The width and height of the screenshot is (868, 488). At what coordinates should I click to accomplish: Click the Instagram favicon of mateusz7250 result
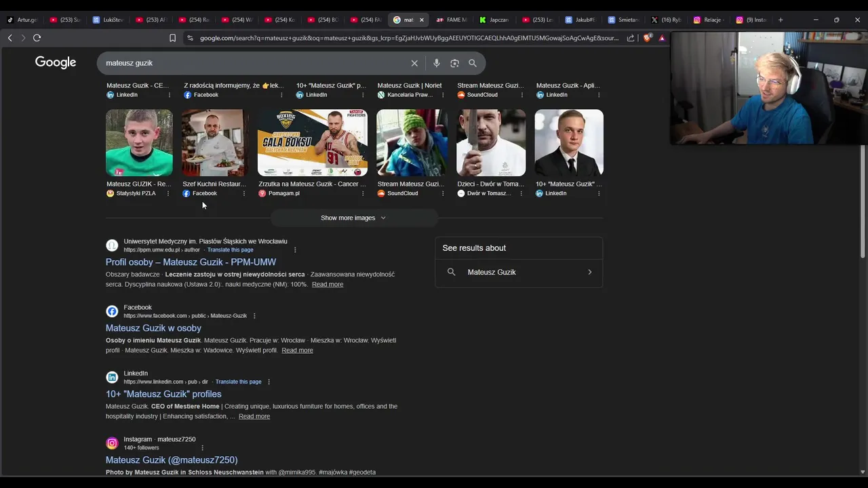(x=112, y=443)
